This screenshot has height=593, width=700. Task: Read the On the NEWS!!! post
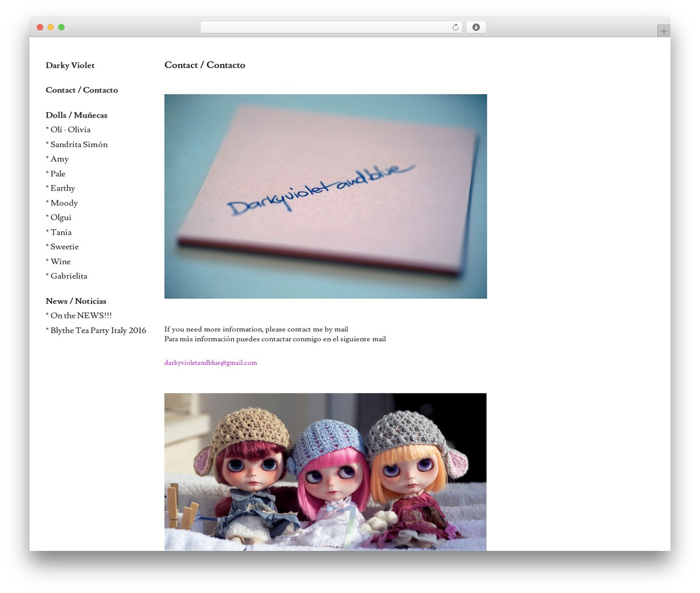[79, 316]
